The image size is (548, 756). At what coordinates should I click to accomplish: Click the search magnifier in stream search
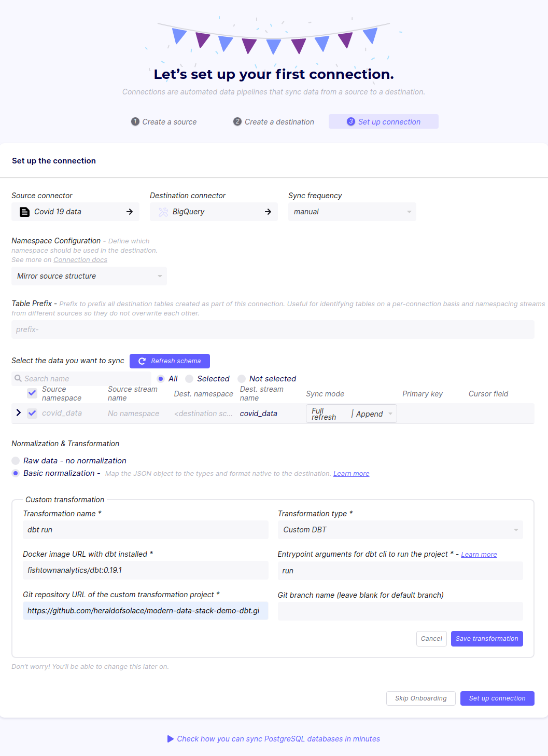click(x=18, y=379)
